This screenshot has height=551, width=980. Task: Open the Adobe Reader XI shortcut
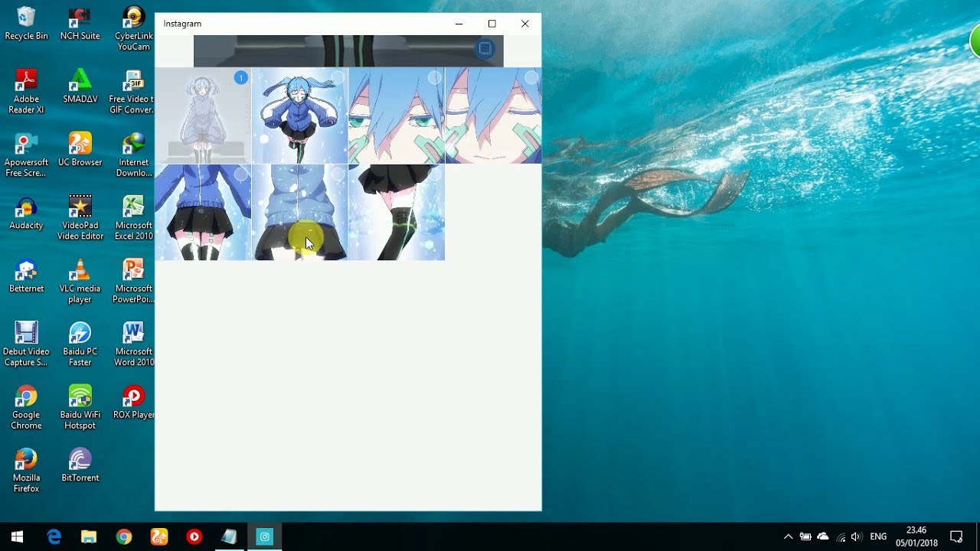coord(26,91)
